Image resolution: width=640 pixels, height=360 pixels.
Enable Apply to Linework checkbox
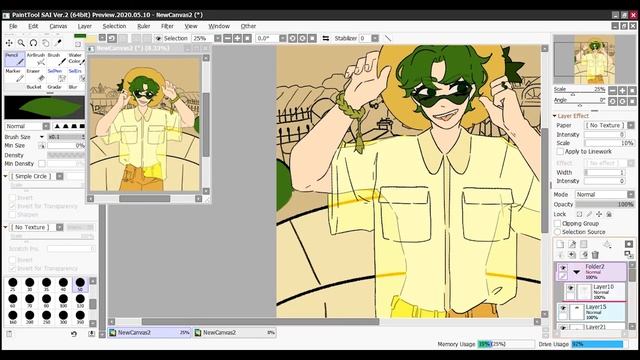(560, 151)
